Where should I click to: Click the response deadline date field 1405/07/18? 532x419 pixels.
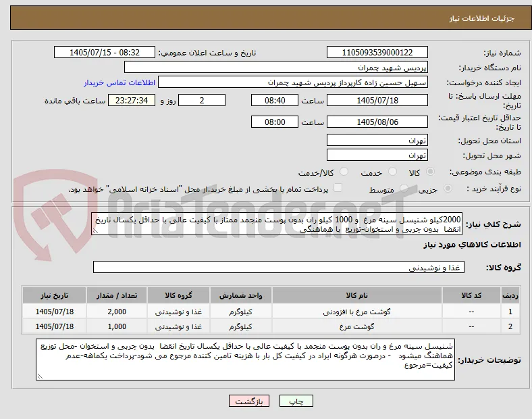(377, 100)
